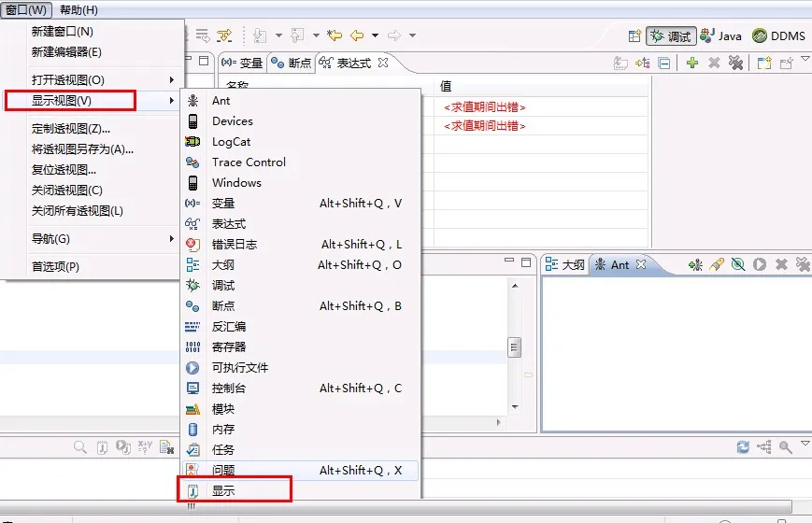The width and height of the screenshot is (812, 523).
Task: Expand the 打开透视图 submenu arrow
Action: pos(171,79)
